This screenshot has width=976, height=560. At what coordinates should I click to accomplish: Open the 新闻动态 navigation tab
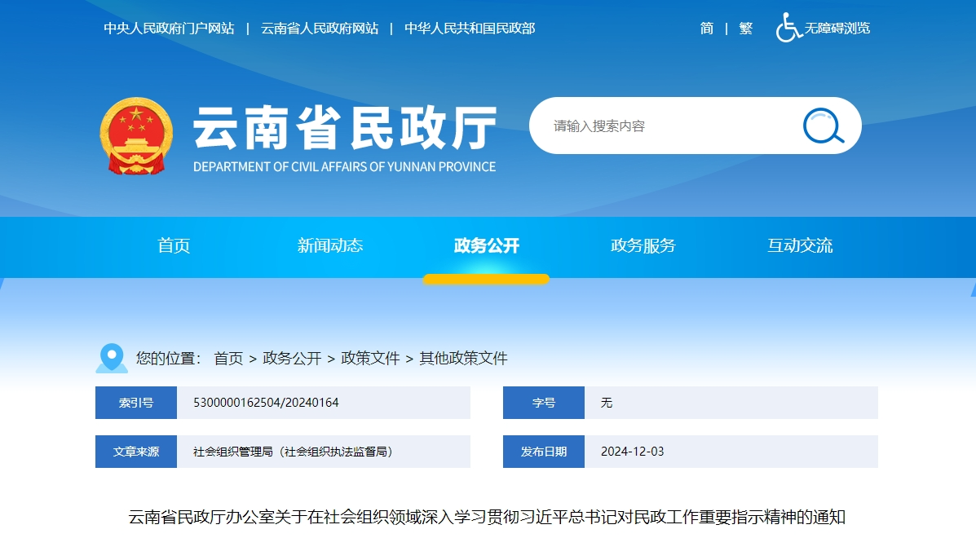(x=330, y=246)
